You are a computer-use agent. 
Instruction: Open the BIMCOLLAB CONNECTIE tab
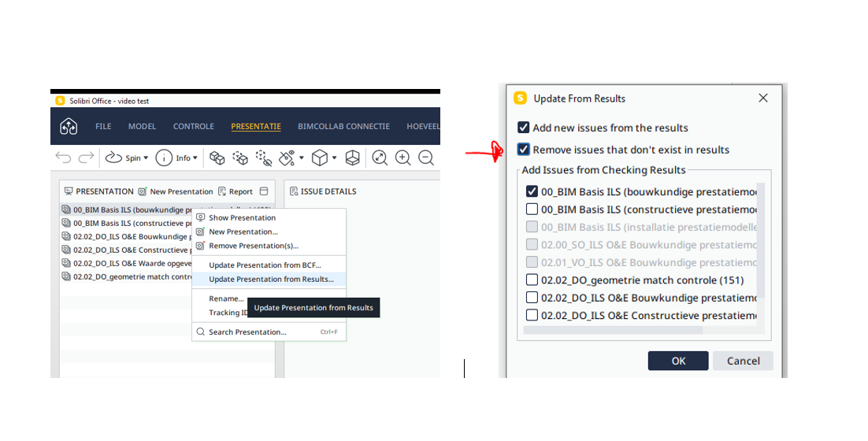[x=343, y=126]
